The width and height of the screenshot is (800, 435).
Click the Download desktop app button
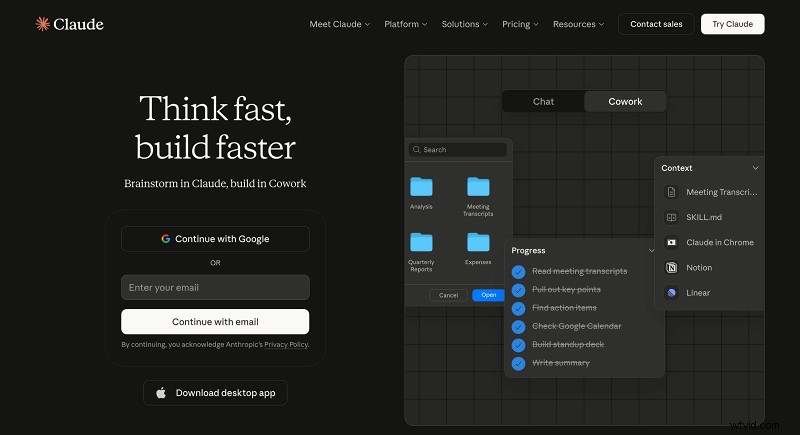(x=215, y=393)
